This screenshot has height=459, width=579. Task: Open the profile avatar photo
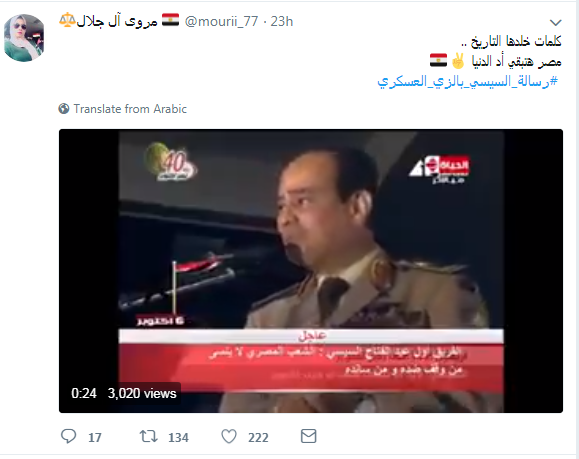coord(24,38)
